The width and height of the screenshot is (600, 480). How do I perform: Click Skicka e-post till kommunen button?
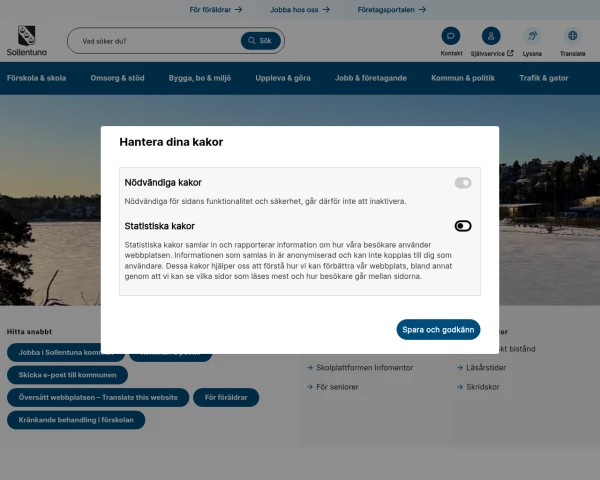67,375
